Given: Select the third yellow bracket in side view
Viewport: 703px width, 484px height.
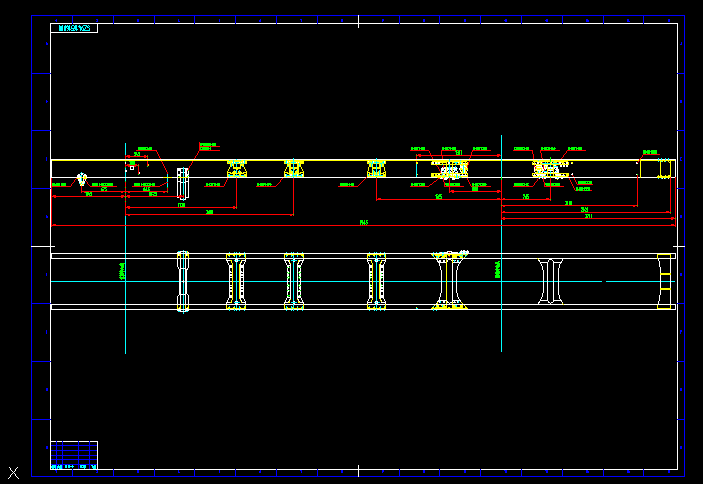Looking at the screenshot, I should [x=377, y=169].
